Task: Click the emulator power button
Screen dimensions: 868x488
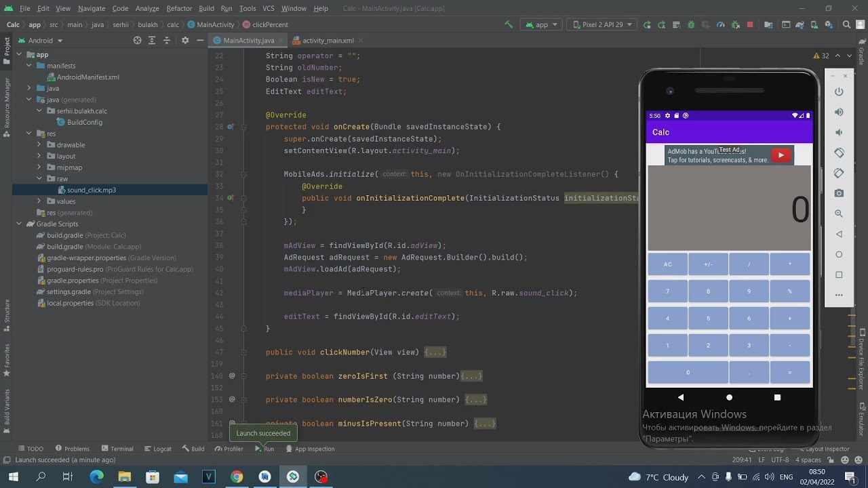Action: click(839, 91)
